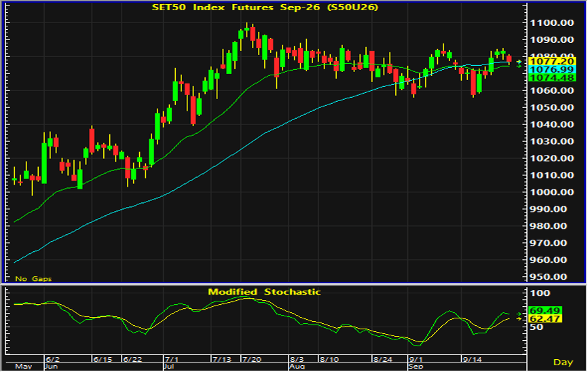This screenshot has height=372, width=588.
Task: Select the yellow 1077.20 last price label
Action: click(x=553, y=61)
